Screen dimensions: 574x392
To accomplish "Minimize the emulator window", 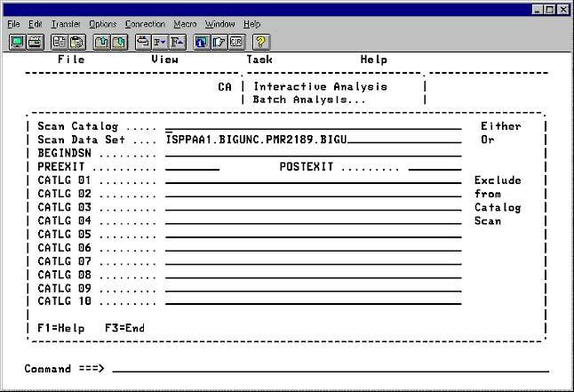I will tap(537, 10).
